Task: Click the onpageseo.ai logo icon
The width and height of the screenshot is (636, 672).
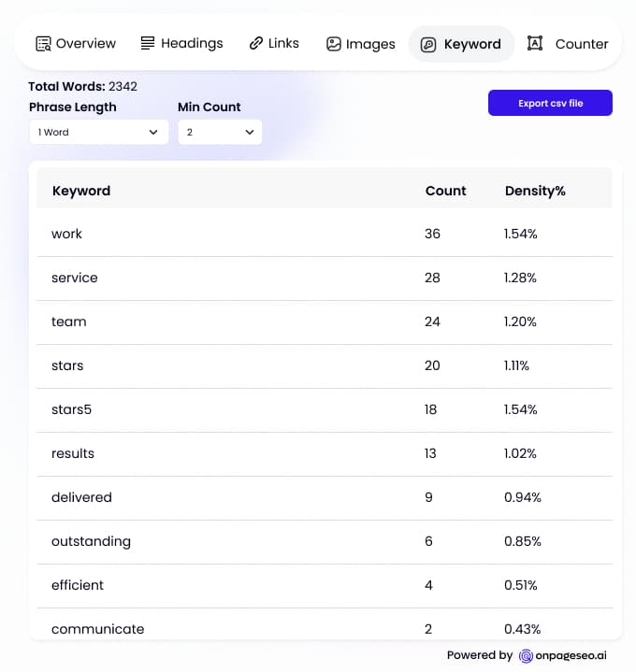Action: (x=526, y=656)
